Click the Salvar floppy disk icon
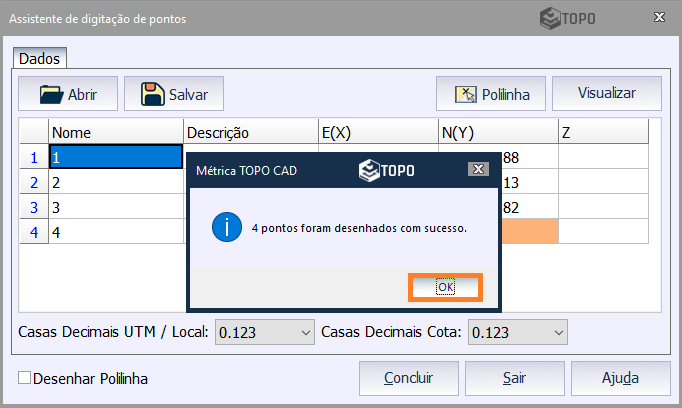Image resolution: width=682 pixels, height=408 pixels. click(153, 94)
